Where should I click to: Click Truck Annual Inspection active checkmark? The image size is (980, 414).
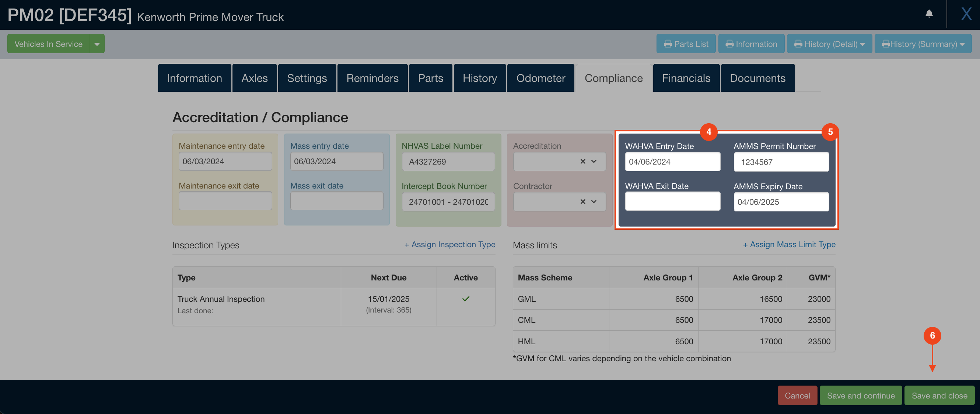click(x=465, y=299)
